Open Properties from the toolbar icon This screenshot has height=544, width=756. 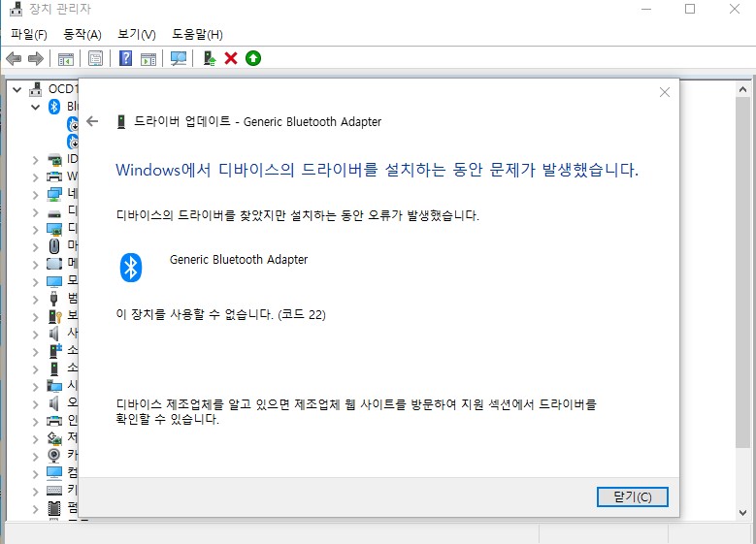[95, 59]
